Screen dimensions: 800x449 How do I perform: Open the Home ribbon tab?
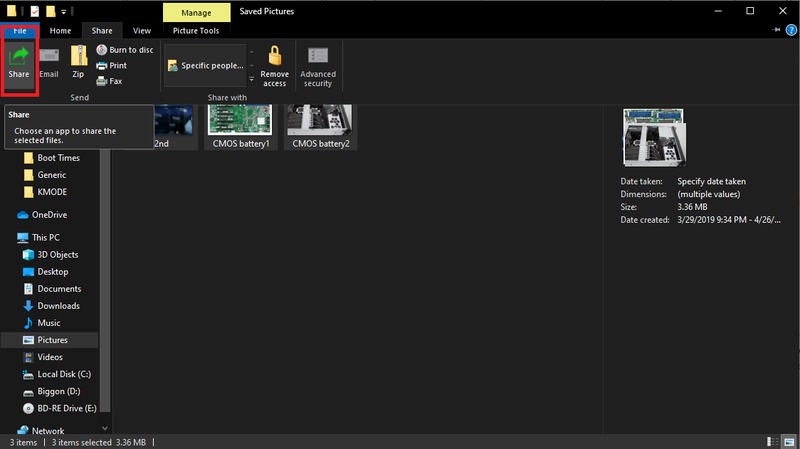(60, 31)
